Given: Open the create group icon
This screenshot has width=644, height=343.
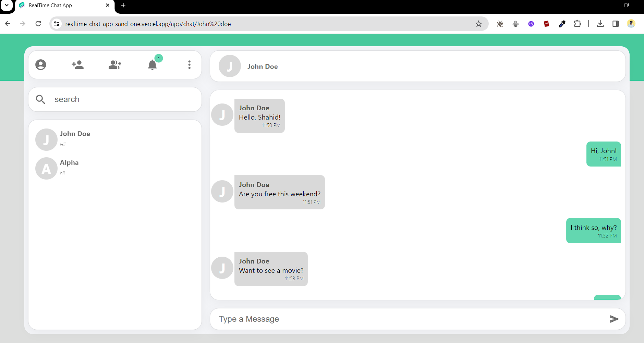Looking at the screenshot, I should (115, 65).
